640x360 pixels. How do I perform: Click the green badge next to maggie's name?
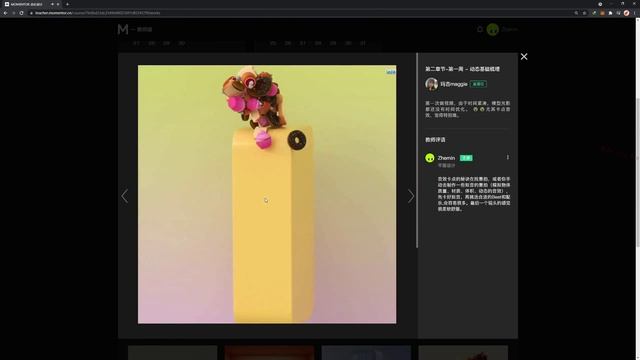478,84
